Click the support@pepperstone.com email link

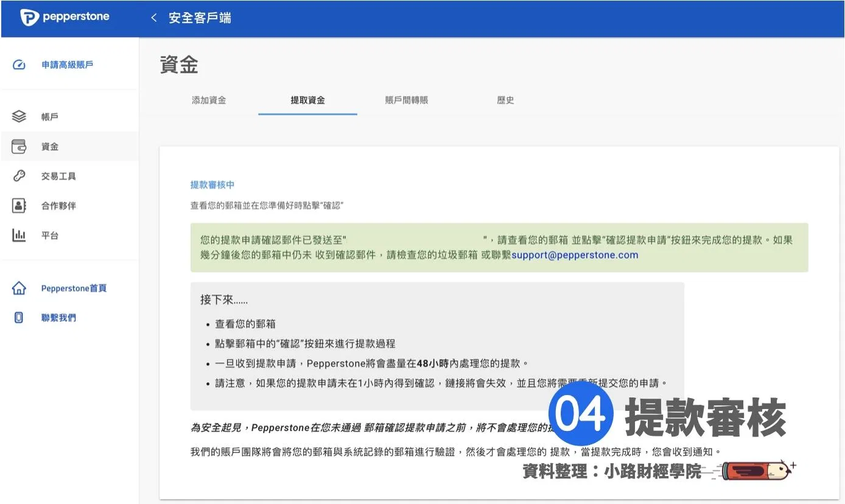575,255
